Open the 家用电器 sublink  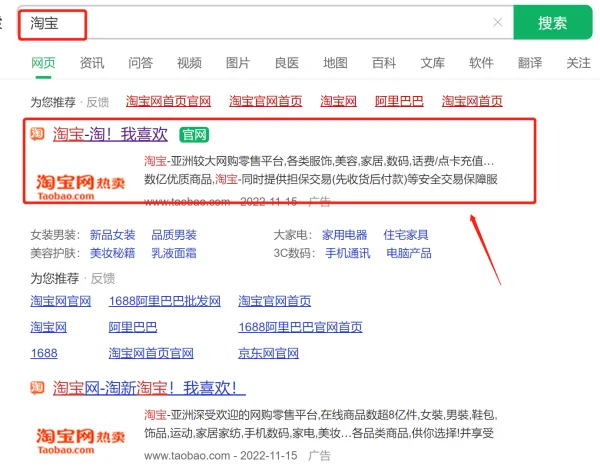(345, 235)
